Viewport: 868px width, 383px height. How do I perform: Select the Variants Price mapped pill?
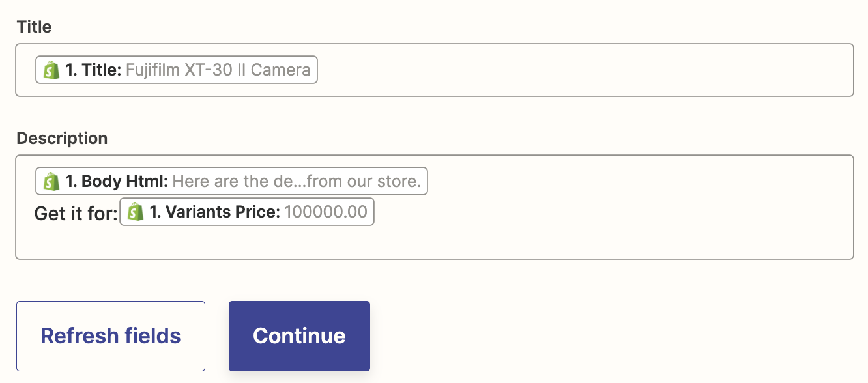pyautogui.click(x=246, y=212)
